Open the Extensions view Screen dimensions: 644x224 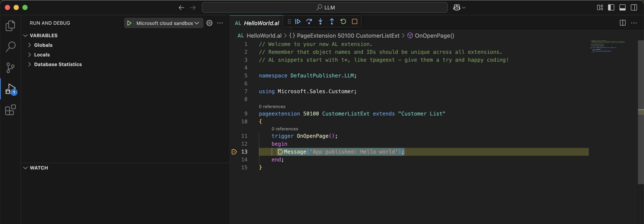tap(11, 110)
